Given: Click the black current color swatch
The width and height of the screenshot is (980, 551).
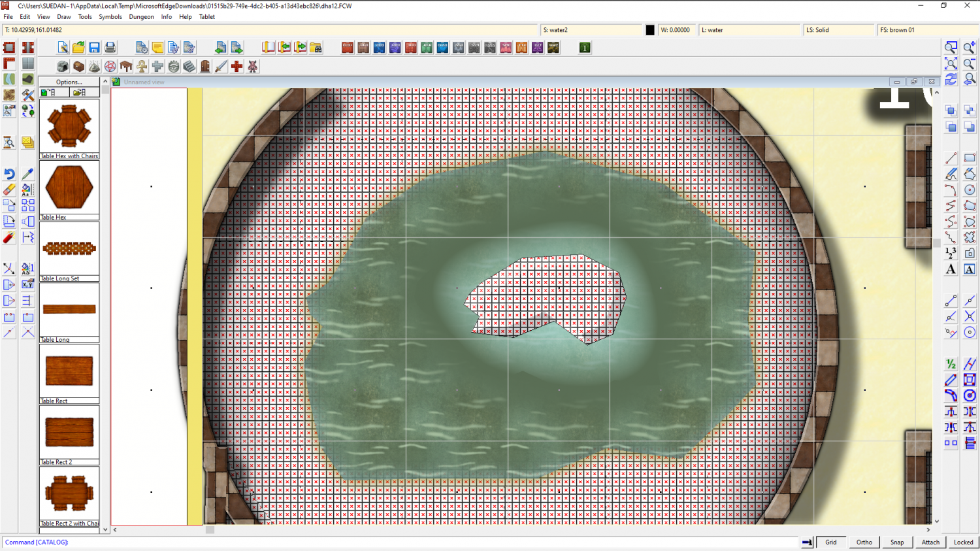Looking at the screenshot, I should pyautogui.click(x=650, y=30).
